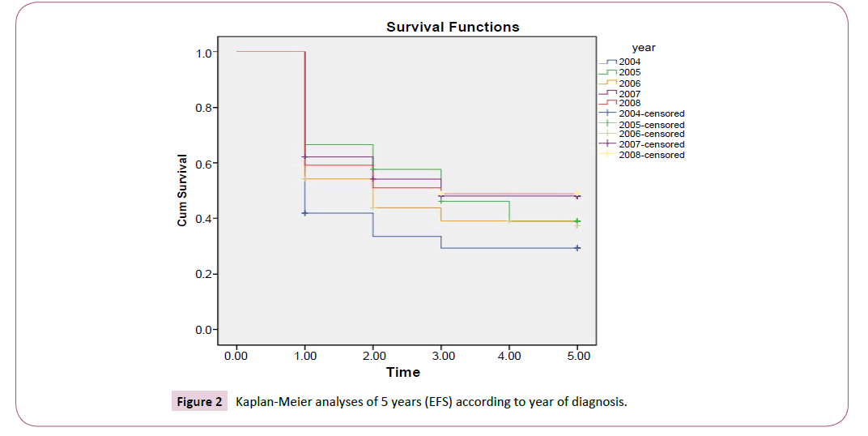Click the 2005 green legend line icon

click(x=607, y=72)
